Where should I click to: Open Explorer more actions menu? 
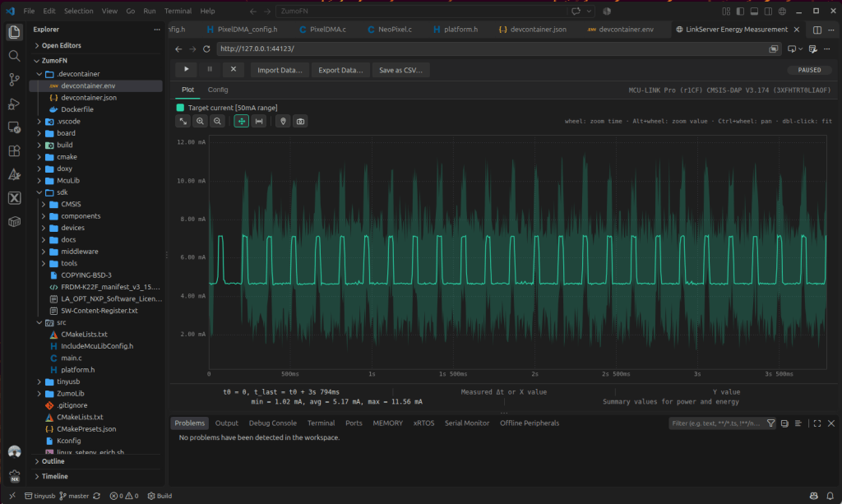coord(157,30)
